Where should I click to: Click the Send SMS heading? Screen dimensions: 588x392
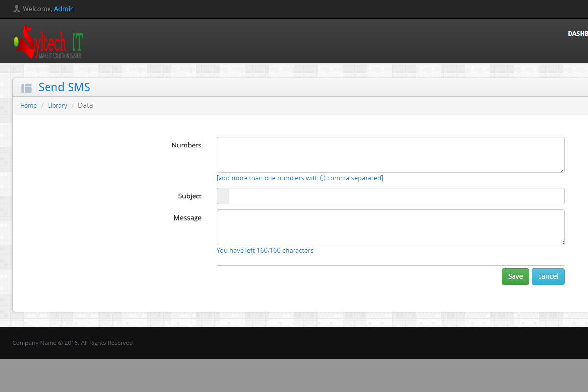64,87
